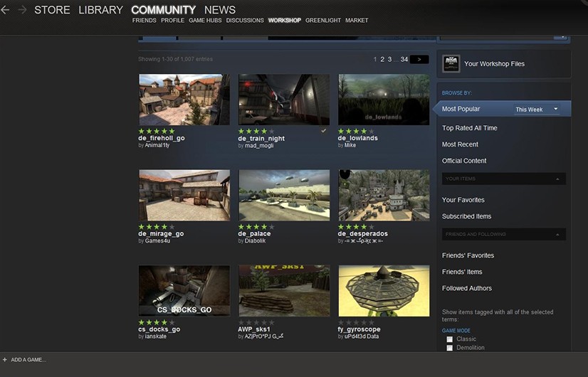Open the AWP_sks1 map thumbnail
The width and height of the screenshot is (588, 377).
[284, 291]
